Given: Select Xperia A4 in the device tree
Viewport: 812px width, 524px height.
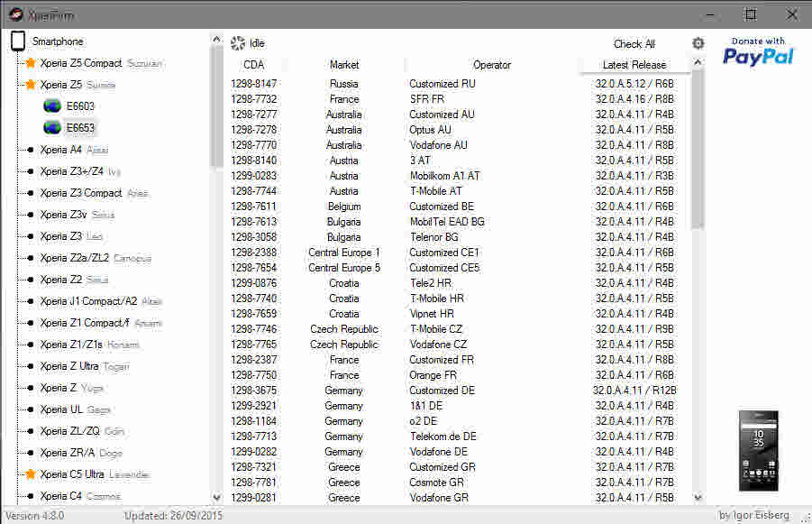Looking at the screenshot, I should coord(61,150).
